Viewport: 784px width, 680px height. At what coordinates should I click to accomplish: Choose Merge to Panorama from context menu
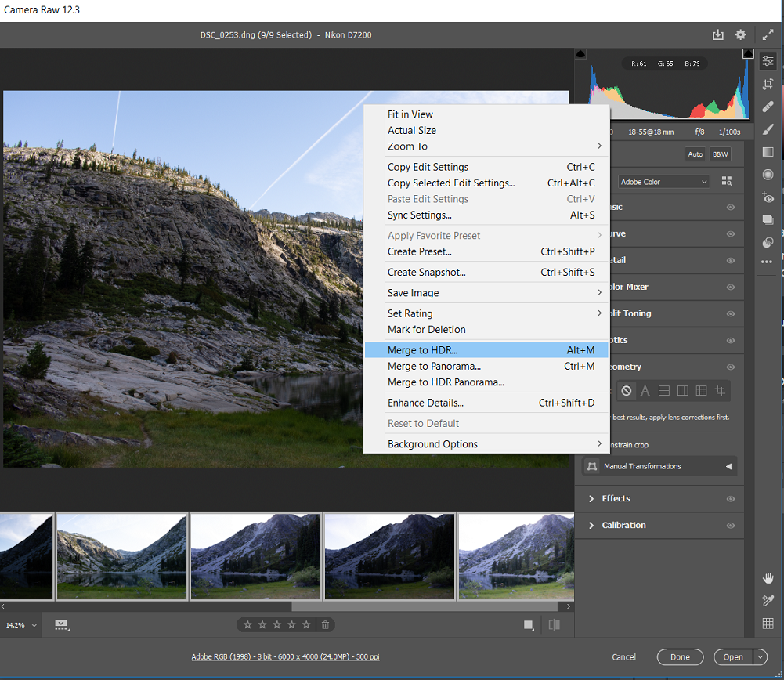pyautogui.click(x=434, y=366)
